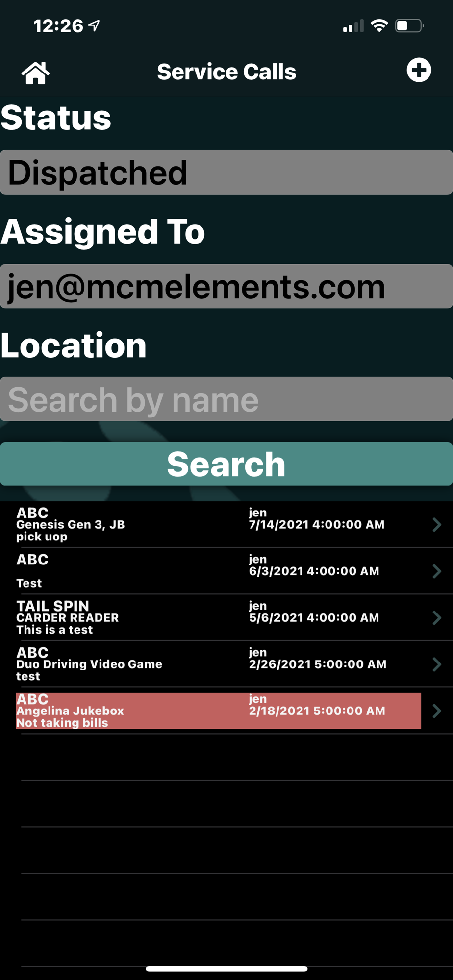
Task: Open chevron for 2/18/2021 service call
Action: (x=437, y=711)
